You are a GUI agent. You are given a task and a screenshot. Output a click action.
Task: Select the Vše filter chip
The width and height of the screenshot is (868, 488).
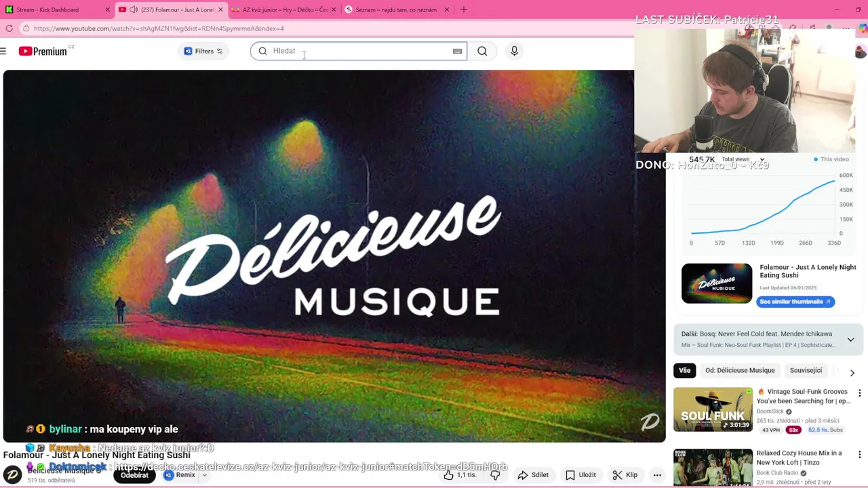tap(685, 371)
